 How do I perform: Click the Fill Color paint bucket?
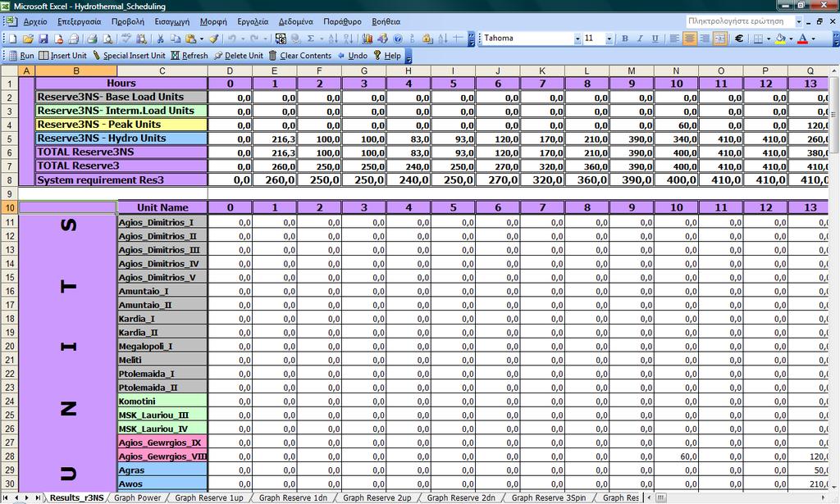(x=781, y=39)
